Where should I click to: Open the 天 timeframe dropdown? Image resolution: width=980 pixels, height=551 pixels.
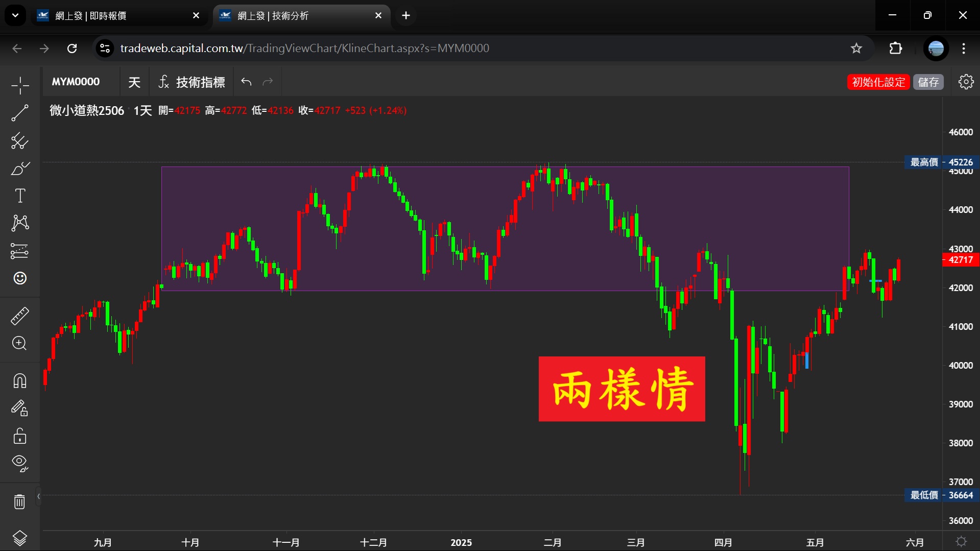click(134, 82)
